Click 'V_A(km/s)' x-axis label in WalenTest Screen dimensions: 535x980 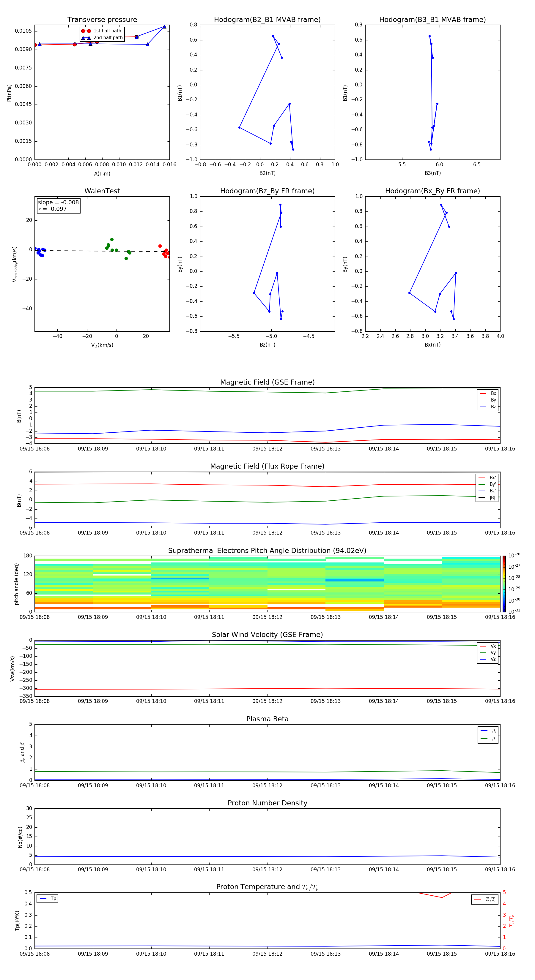[102, 345]
